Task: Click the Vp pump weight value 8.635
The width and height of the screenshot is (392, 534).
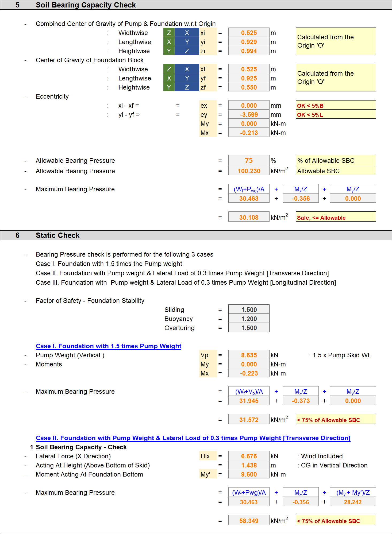Action: click(249, 355)
